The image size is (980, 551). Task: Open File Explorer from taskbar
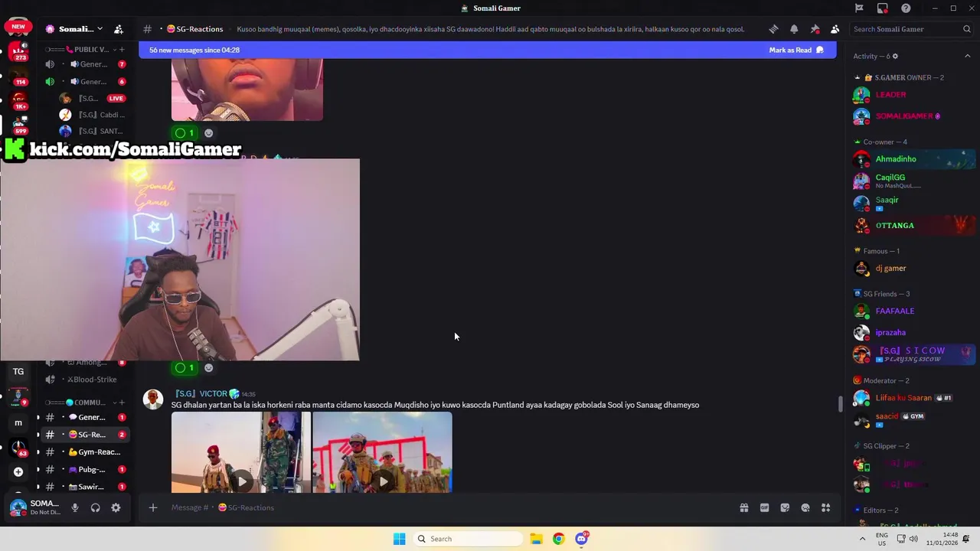(536, 539)
